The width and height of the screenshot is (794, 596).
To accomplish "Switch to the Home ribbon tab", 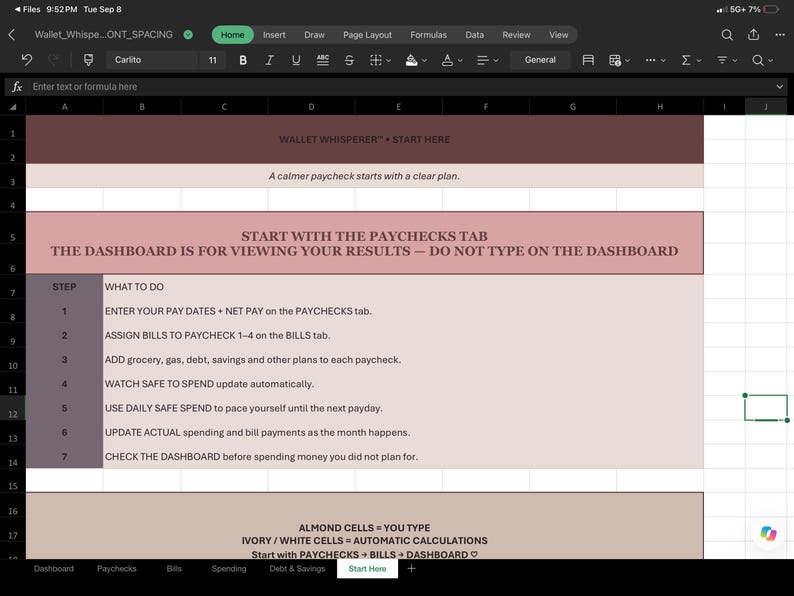I will pos(232,35).
